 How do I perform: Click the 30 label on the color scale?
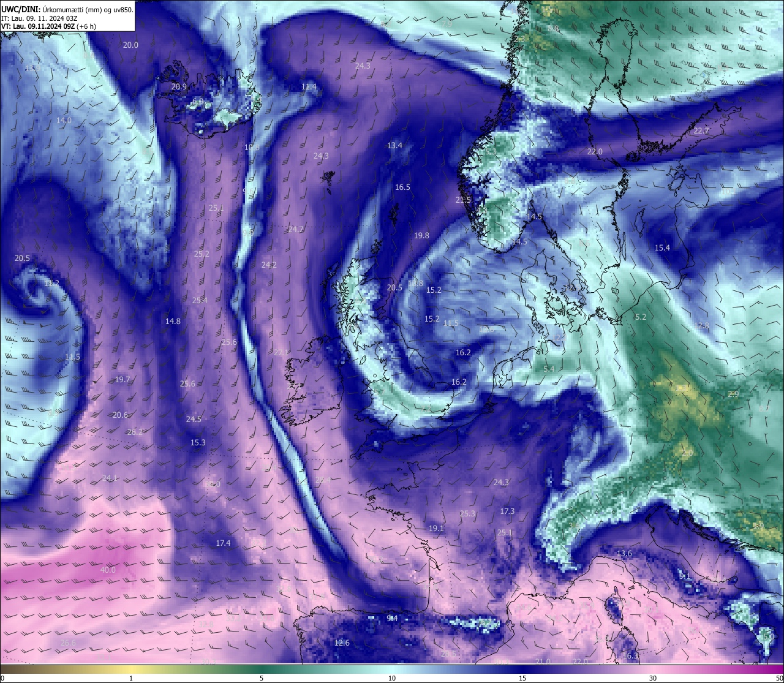[653, 678]
